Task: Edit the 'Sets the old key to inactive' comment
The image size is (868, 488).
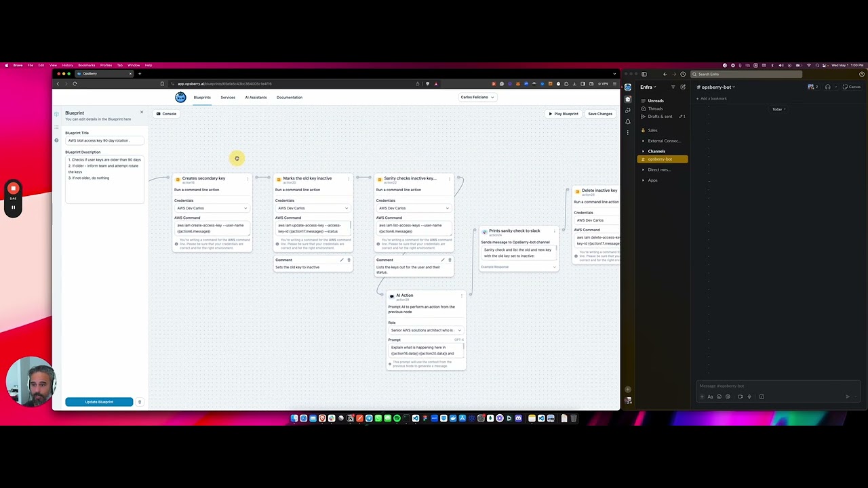Action: tap(342, 260)
